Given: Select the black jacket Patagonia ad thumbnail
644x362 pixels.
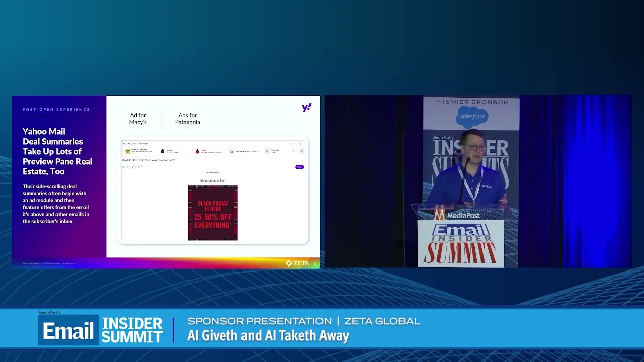Looking at the screenshot, I should pos(163,151).
